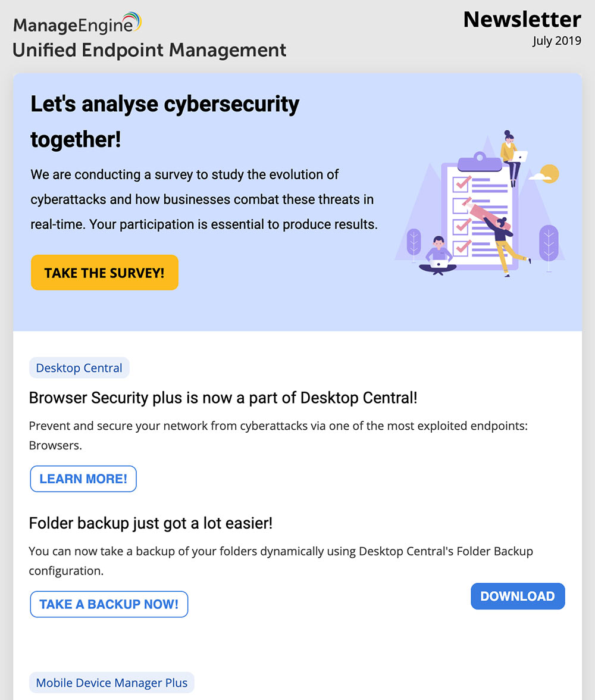This screenshot has width=595, height=700.
Task: Open Folder backup just got easier headline
Action: coord(151,523)
